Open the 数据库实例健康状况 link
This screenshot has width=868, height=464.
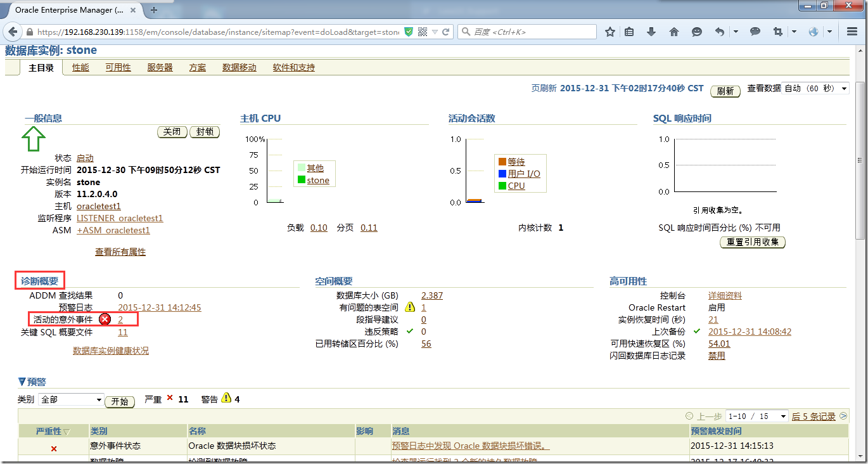pos(111,351)
